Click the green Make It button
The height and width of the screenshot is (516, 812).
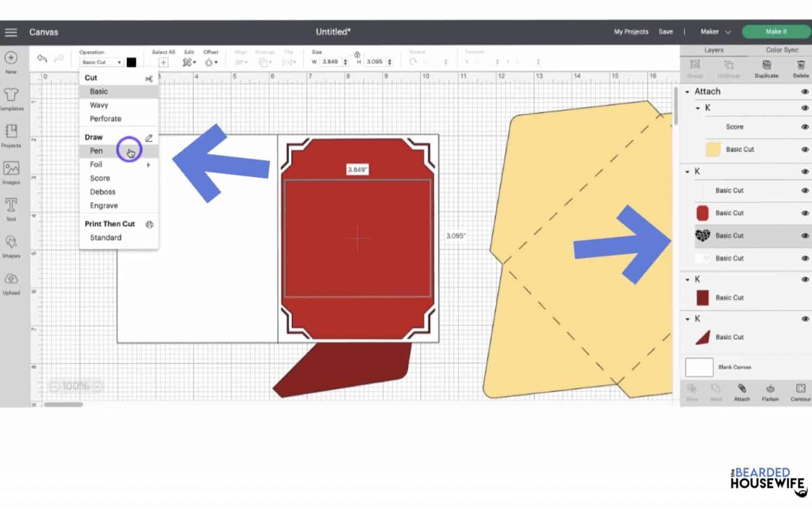(x=776, y=32)
